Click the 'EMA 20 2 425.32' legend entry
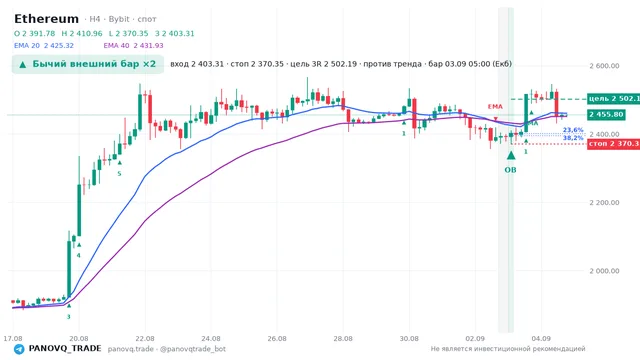Image resolution: width=640 pixels, height=360 pixels. [44, 46]
